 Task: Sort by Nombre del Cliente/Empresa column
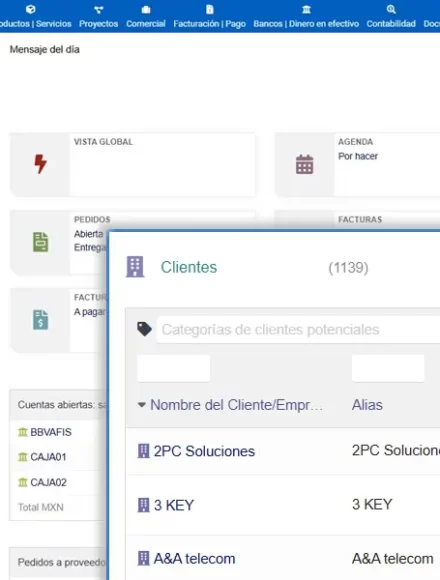point(236,405)
